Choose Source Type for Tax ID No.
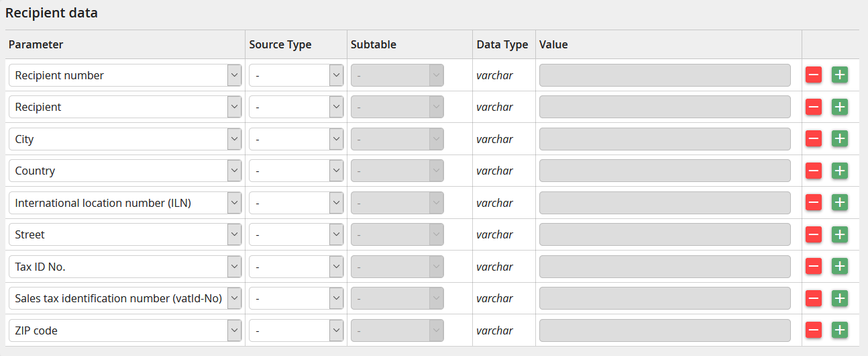The height and width of the screenshot is (356, 868). (x=296, y=267)
